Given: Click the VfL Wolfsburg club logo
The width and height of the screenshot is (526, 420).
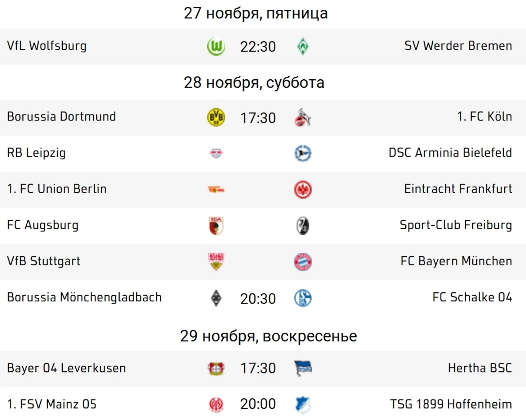Looking at the screenshot, I should 216,47.
